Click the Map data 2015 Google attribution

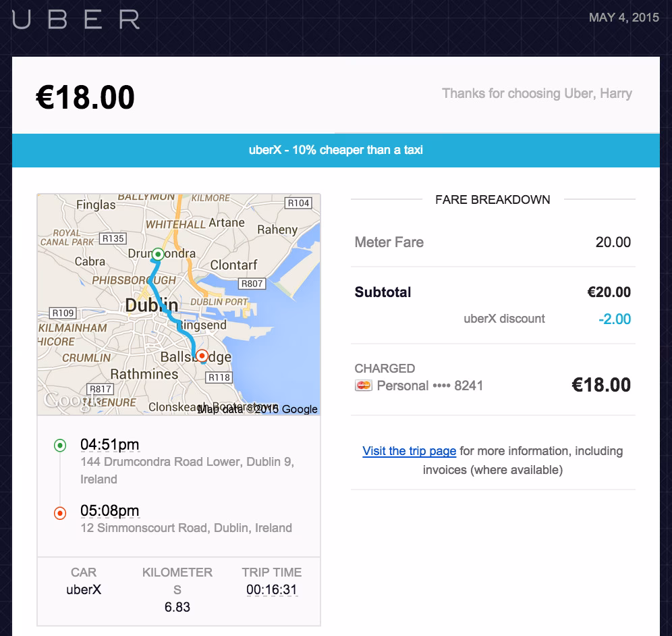pyautogui.click(x=256, y=408)
